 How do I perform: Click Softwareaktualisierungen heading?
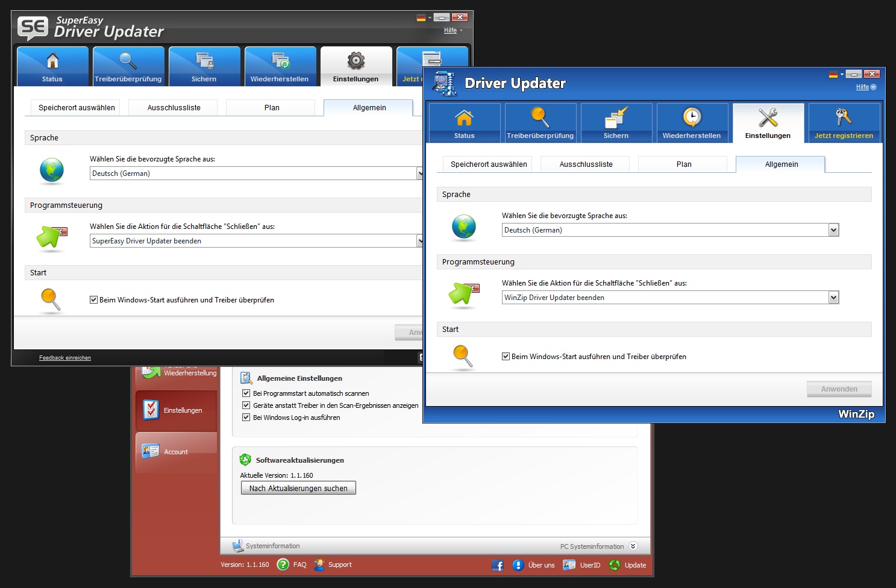300,460
